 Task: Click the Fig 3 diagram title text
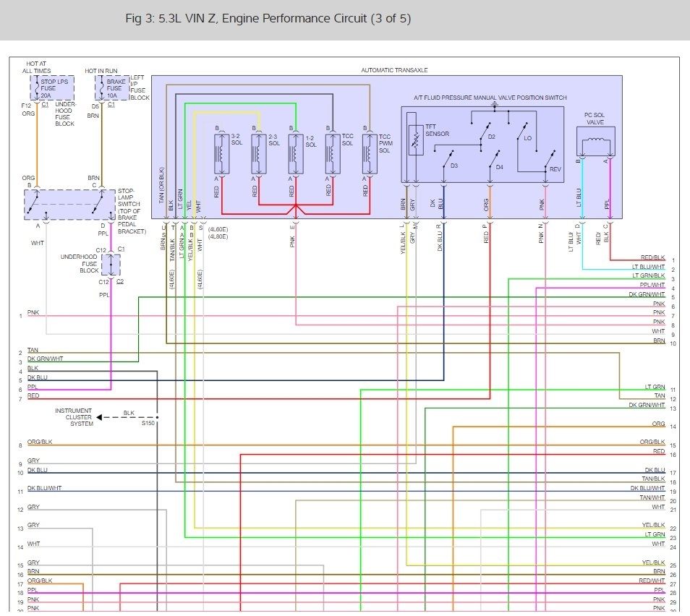point(268,19)
